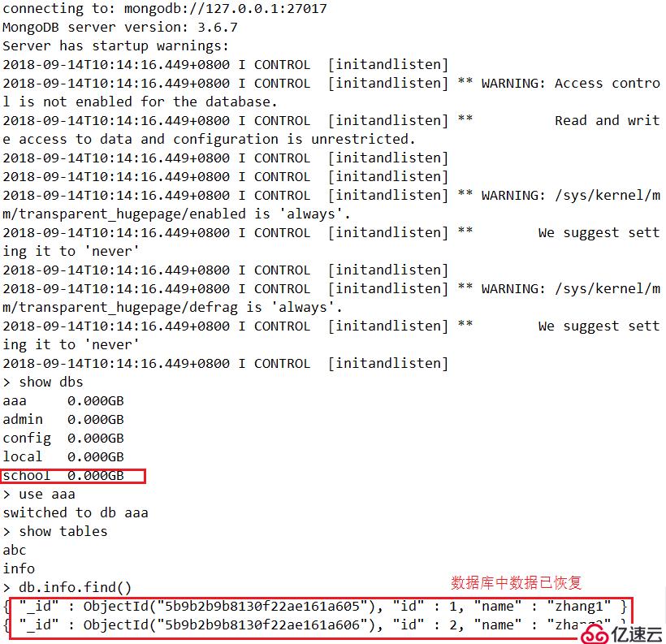Select the highlighted school database row
Viewport: 666px width, 644px height.
73,476
